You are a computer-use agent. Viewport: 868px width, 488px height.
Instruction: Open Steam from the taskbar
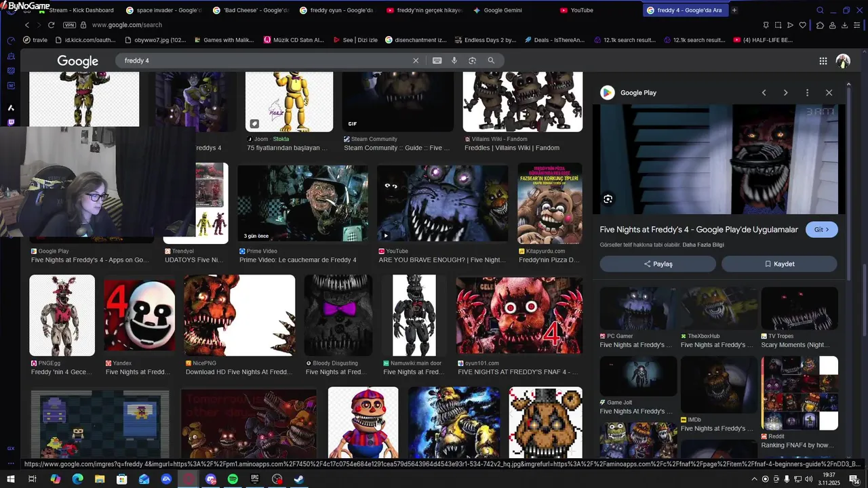(299, 479)
